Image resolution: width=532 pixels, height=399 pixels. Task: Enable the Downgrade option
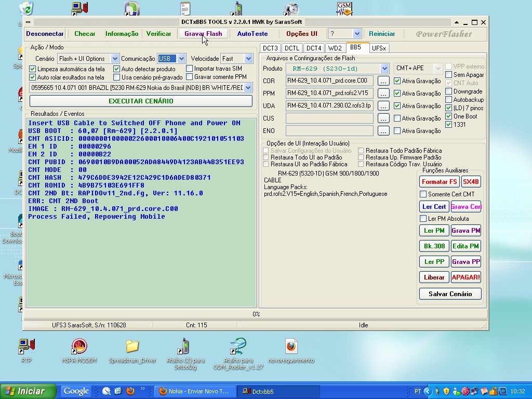point(448,91)
